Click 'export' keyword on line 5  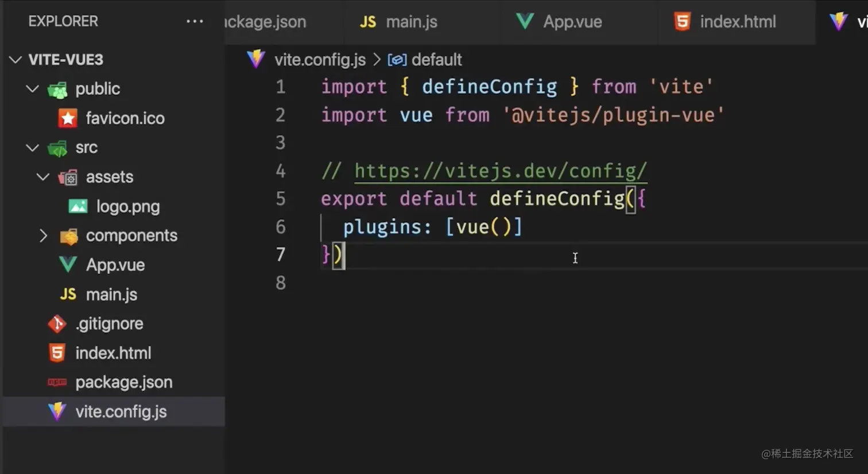tap(354, 199)
